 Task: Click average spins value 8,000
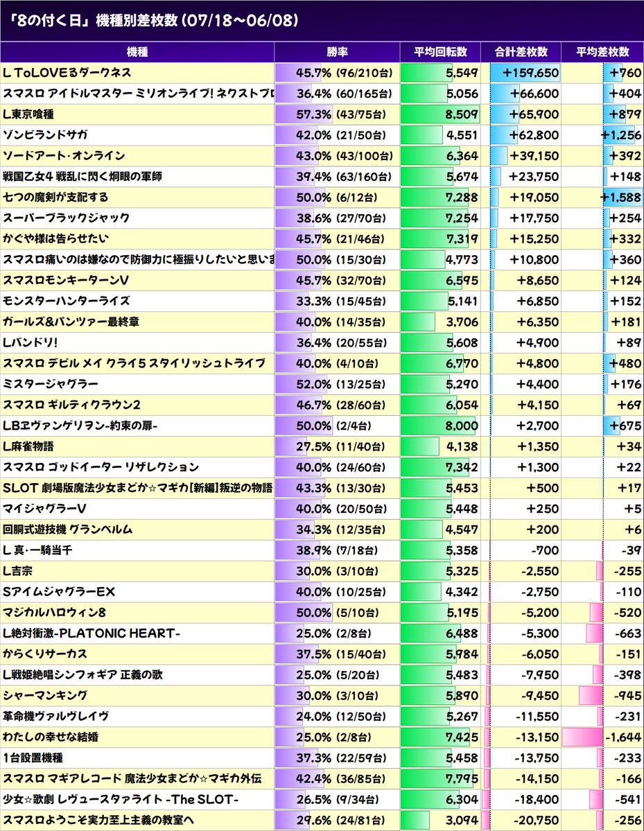point(462,426)
